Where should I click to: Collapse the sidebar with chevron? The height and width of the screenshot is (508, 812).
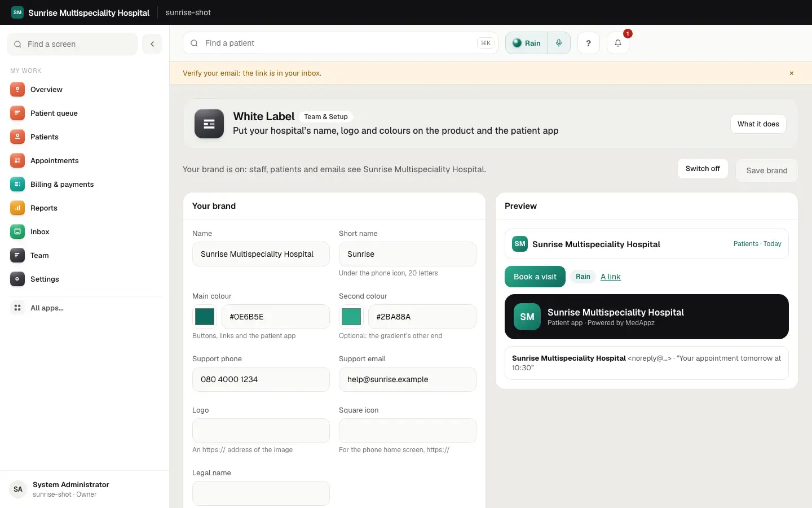pos(152,44)
